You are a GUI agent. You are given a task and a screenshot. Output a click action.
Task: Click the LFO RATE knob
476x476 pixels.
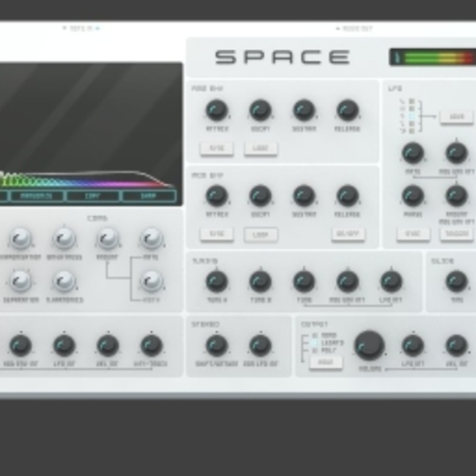(x=413, y=153)
